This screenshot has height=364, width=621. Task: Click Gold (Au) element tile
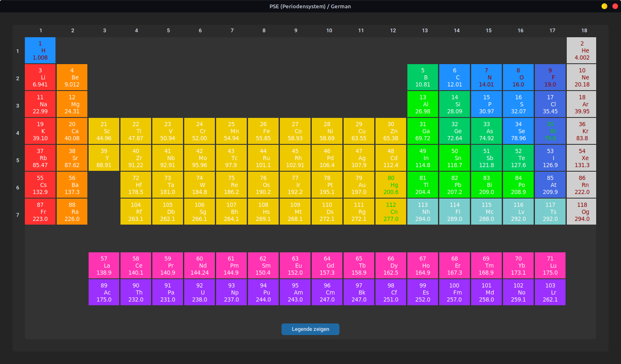coord(359,185)
